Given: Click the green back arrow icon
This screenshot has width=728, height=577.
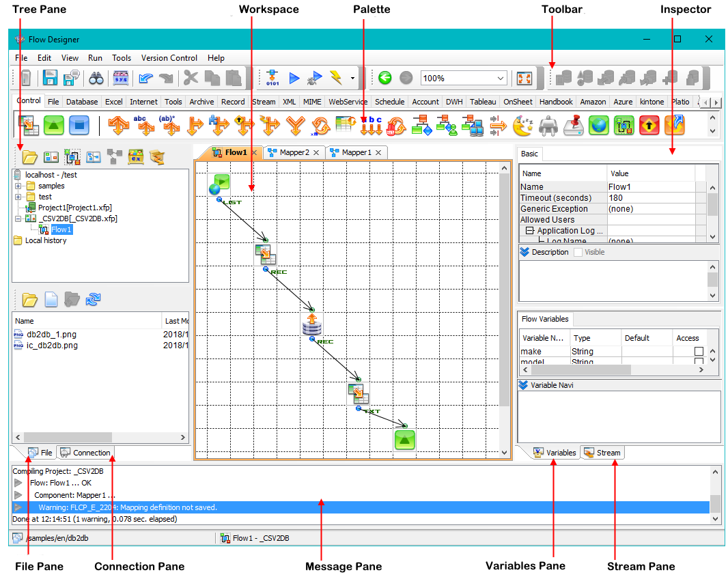Looking at the screenshot, I should [x=384, y=79].
